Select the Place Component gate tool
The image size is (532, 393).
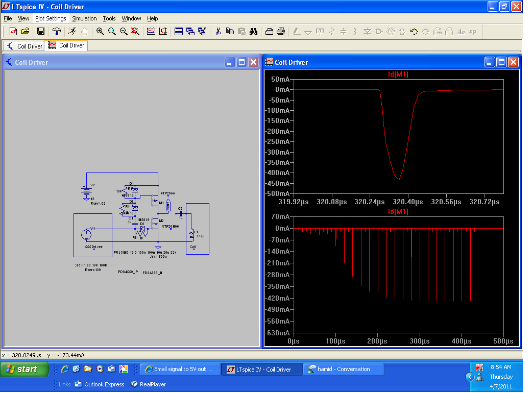(x=379, y=32)
